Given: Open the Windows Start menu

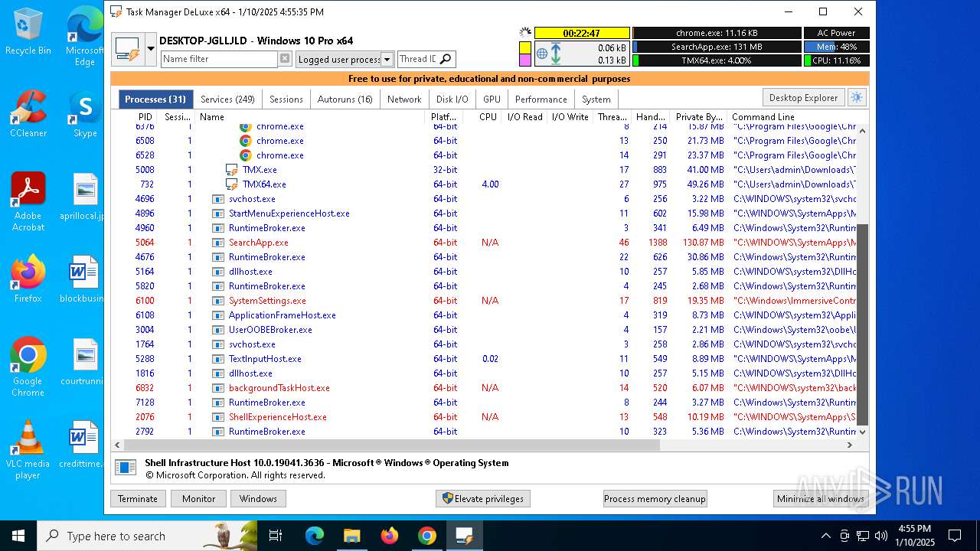Looking at the screenshot, I should 18,536.
